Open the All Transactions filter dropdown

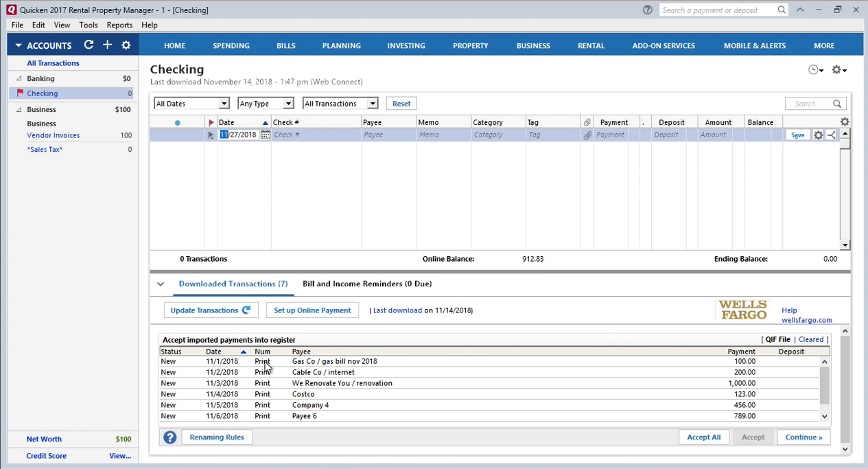(x=340, y=104)
